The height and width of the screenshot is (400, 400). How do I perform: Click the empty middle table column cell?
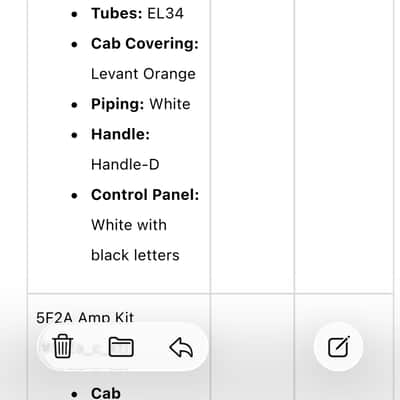(x=252, y=147)
